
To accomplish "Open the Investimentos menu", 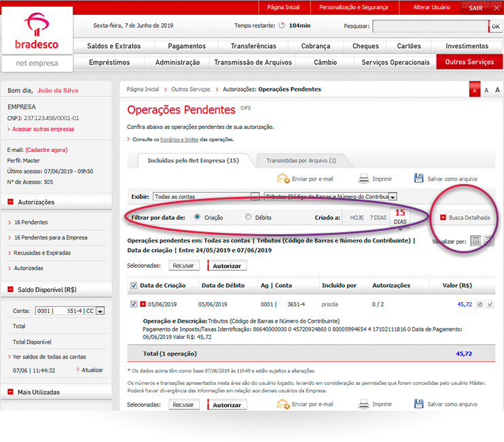I will [x=467, y=46].
